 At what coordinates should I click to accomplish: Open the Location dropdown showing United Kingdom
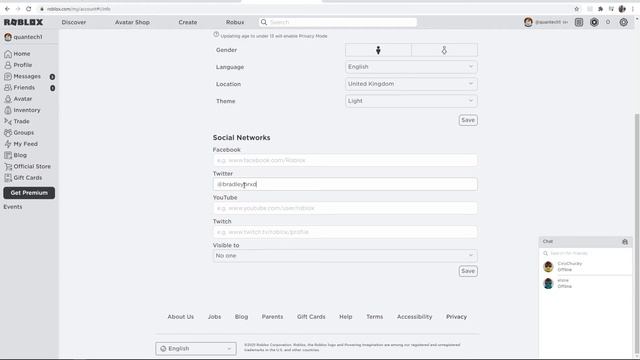pyautogui.click(x=411, y=84)
